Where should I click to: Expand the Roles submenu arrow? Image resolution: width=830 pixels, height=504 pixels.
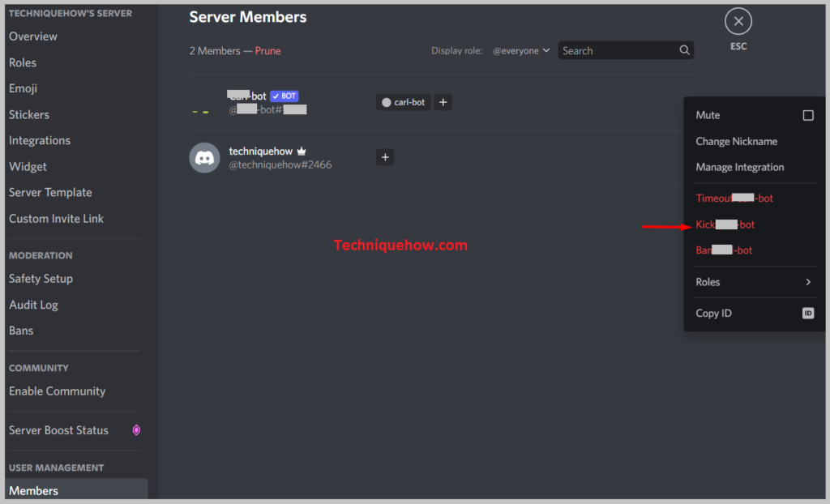point(808,282)
